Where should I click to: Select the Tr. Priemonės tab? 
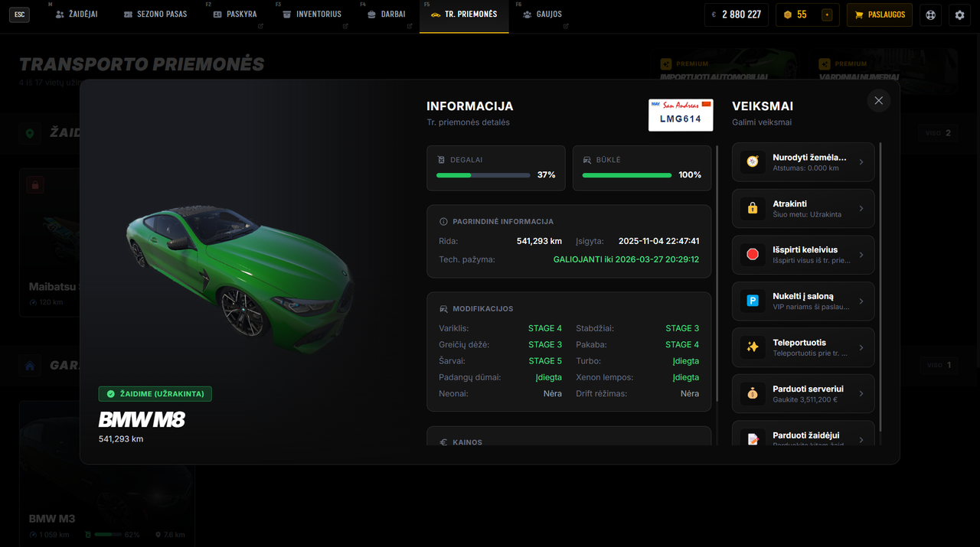[464, 15]
